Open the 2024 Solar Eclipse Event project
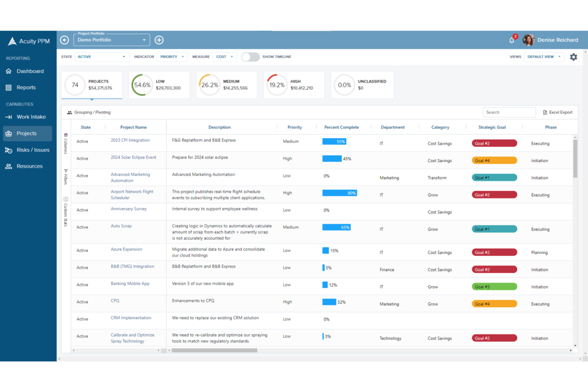 (x=133, y=157)
